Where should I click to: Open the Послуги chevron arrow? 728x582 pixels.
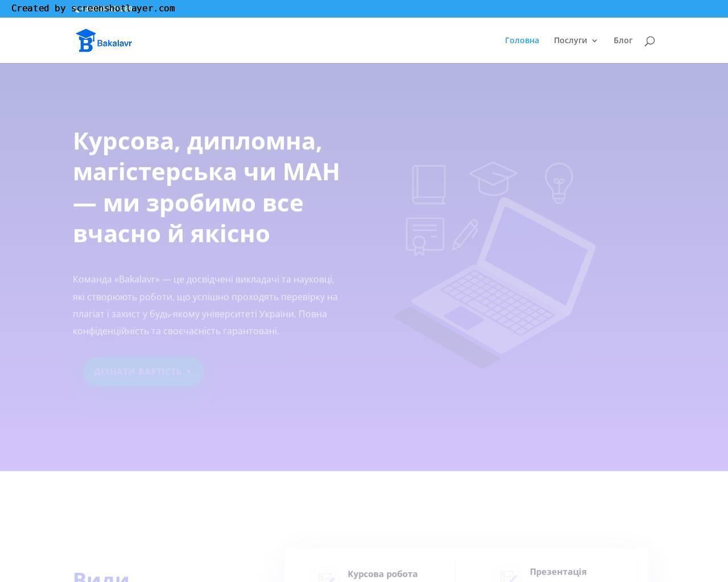coord(595,41)
